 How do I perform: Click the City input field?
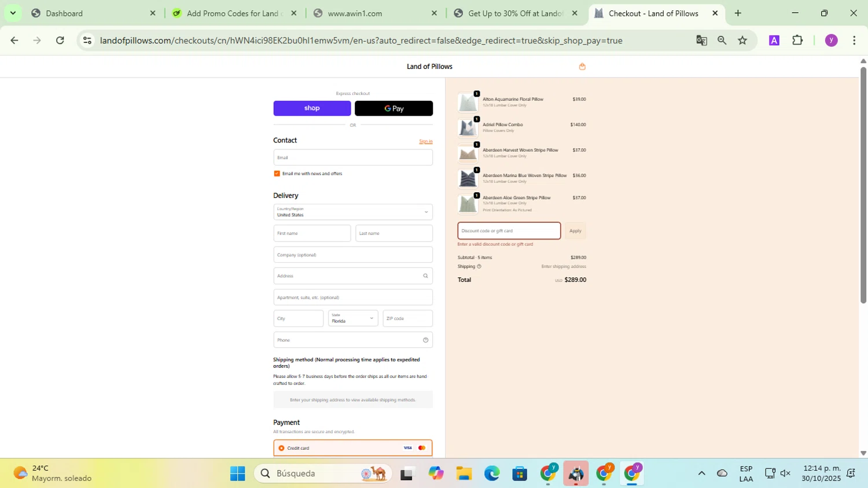click(x=298, y=318)
